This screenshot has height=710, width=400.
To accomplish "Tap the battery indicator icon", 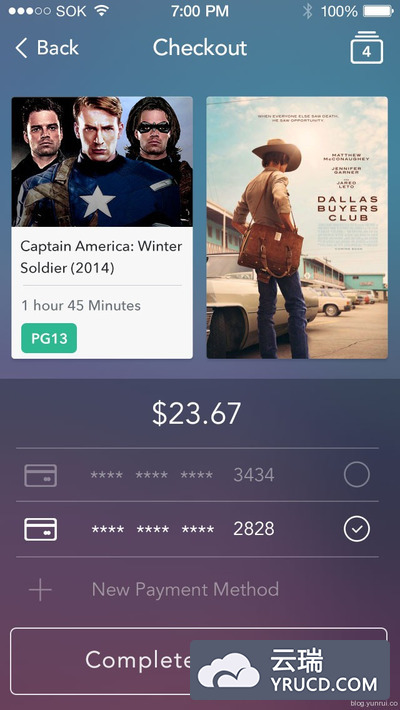I will coord(378,11).
